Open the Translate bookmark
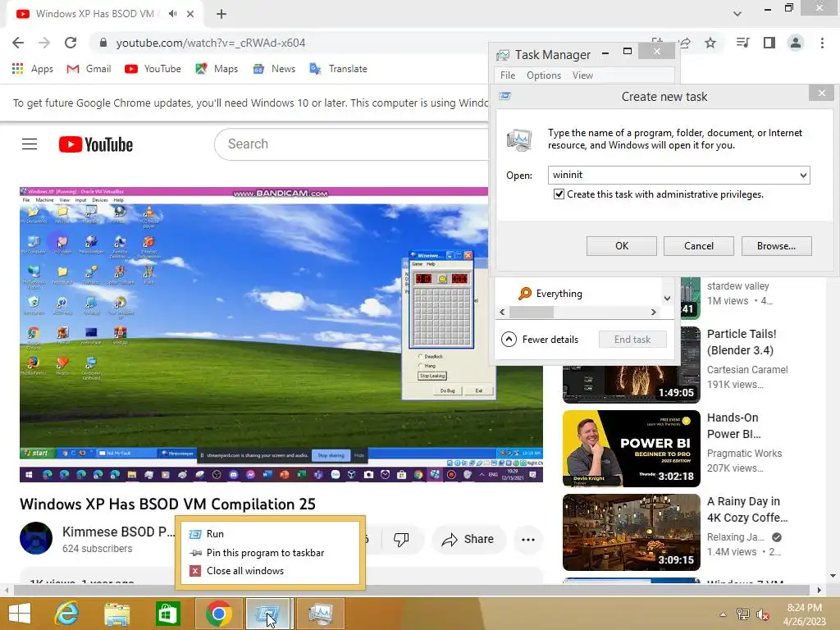The image size is (840, 630). [x=338, y=69]
